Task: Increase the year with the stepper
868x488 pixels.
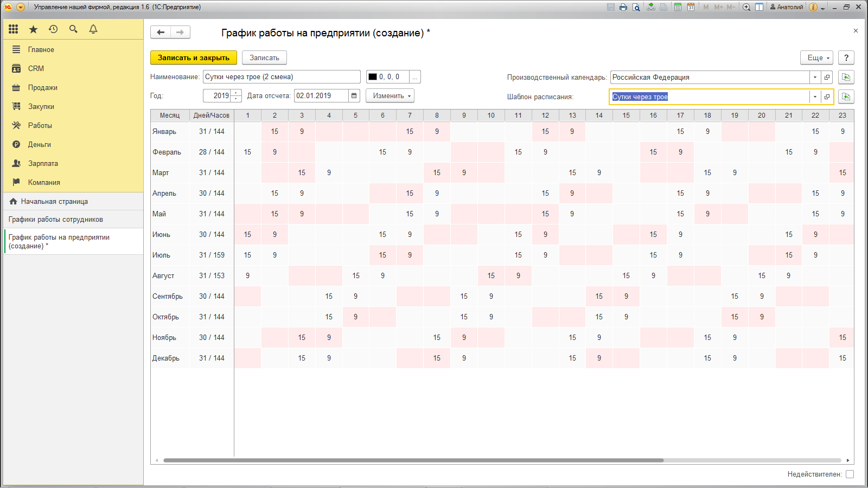Action: coord(236,93)
